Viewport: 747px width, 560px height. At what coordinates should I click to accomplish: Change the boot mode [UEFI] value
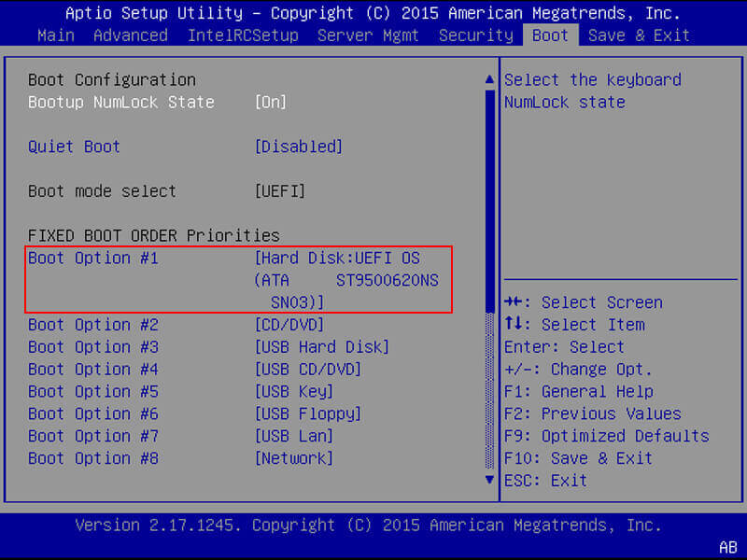point(280,191)
